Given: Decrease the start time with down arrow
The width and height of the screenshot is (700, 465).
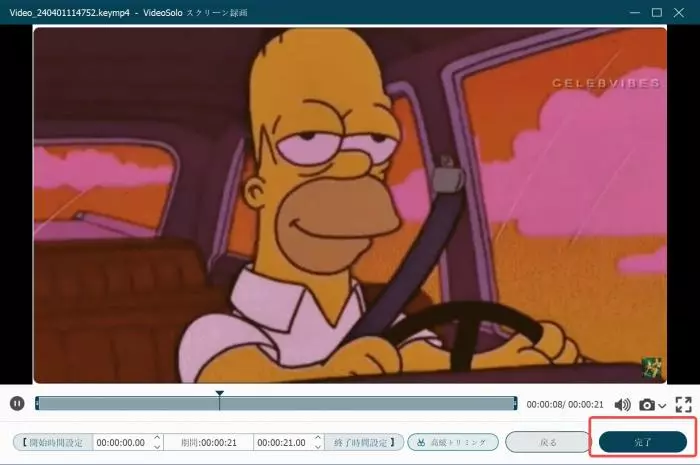Looking at the screenshot, I should (157, 446).
